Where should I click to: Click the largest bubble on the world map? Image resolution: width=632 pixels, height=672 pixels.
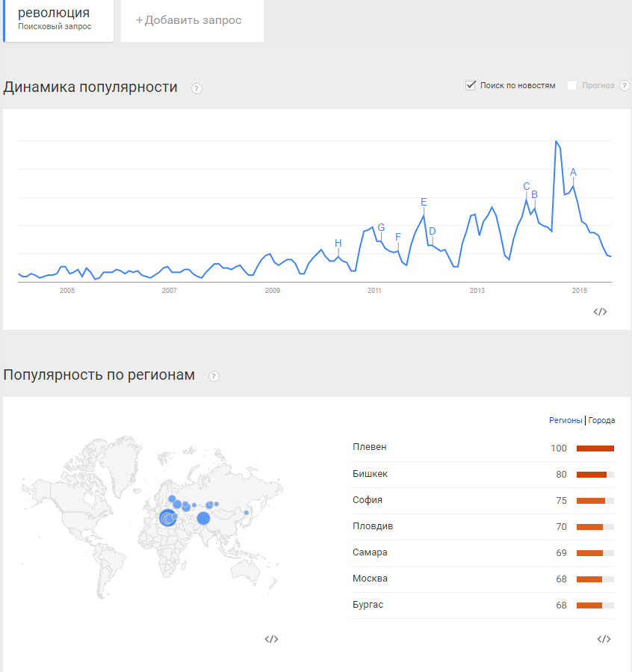point(167,517)
